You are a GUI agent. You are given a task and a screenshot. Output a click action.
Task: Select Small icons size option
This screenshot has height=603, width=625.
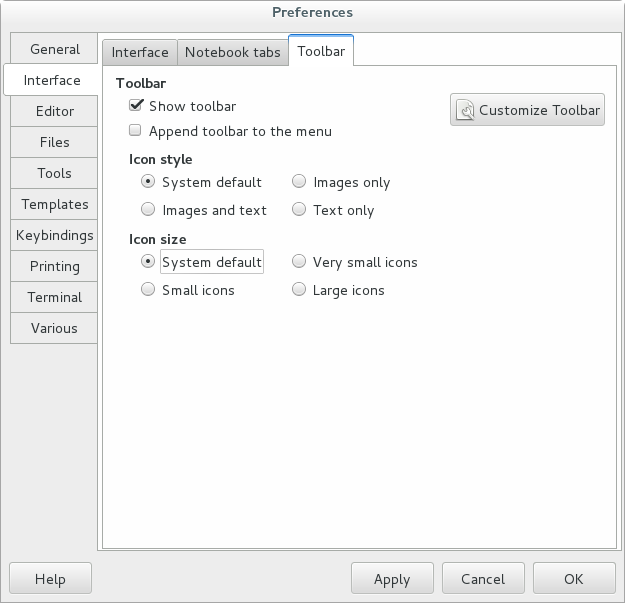(x=148, y=290)
